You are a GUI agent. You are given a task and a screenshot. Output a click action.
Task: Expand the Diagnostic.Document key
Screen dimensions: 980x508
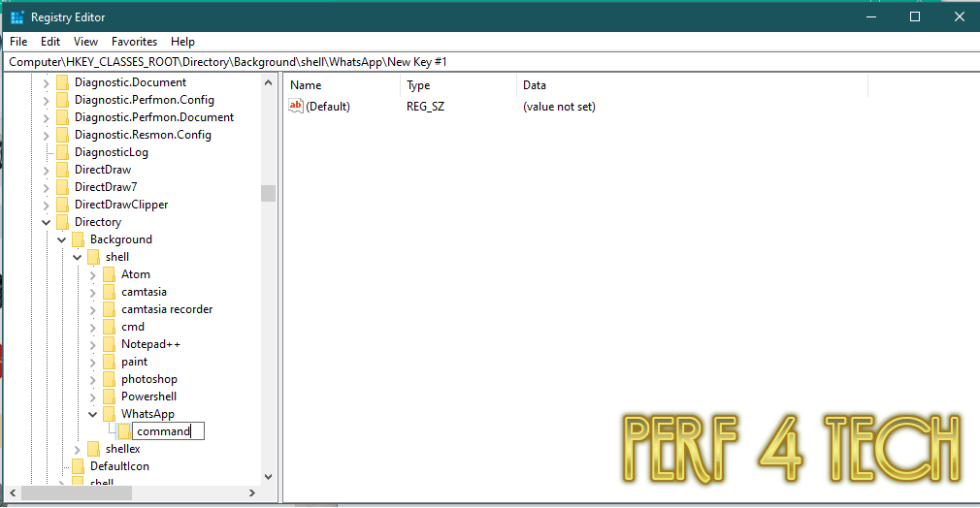tap(47, 82)
